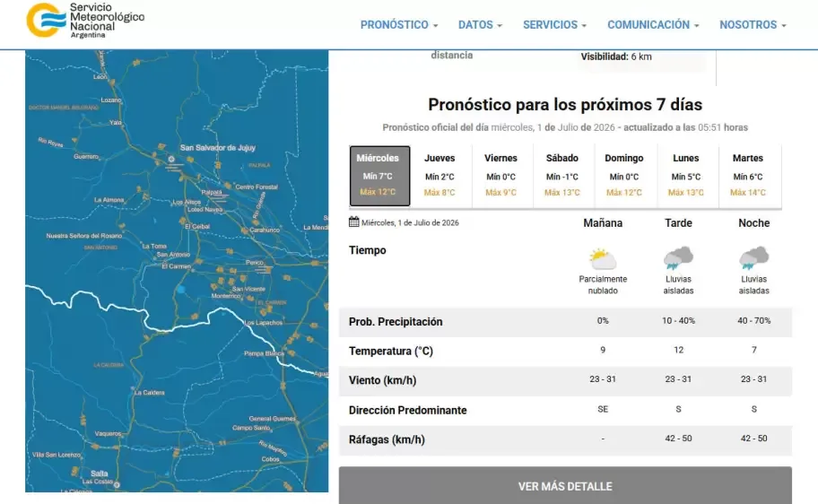
Task: Click the Carahunco map label
Action: pyautogui.click(x=265, y=230)
